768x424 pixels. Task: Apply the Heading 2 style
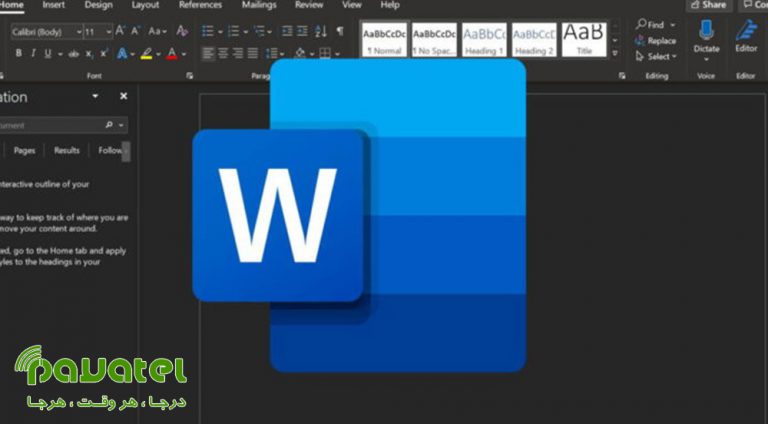(x=534, y=39)
